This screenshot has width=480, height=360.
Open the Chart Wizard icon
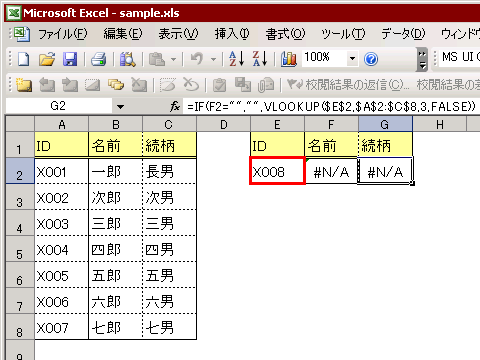289,59
